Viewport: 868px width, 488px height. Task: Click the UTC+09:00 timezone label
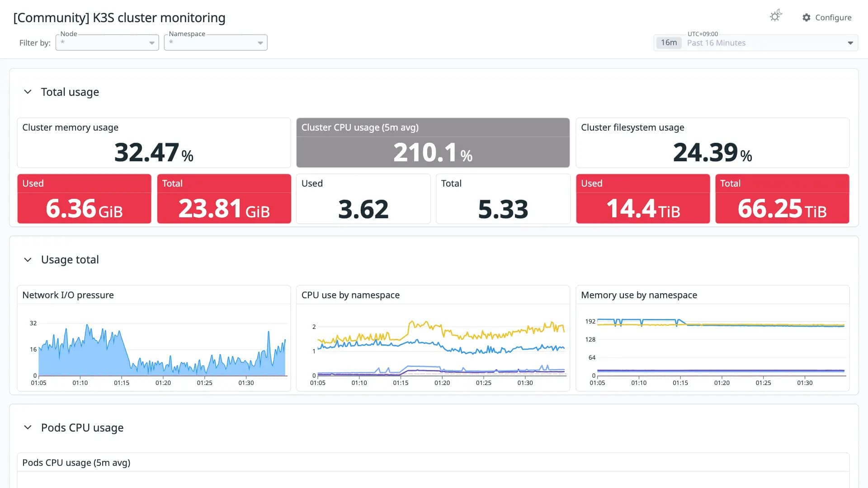(703, 34)
